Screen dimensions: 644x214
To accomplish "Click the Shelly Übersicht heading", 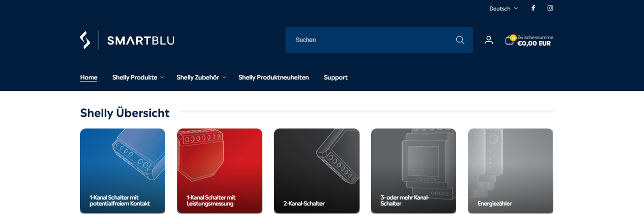I will [125, 113].
